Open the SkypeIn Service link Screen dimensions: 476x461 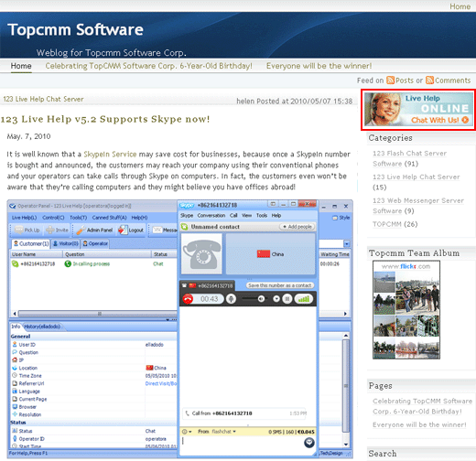(110, 155)
